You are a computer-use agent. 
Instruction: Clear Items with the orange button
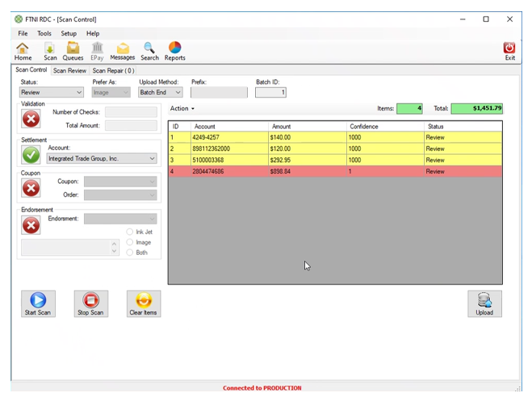[144, 303]
